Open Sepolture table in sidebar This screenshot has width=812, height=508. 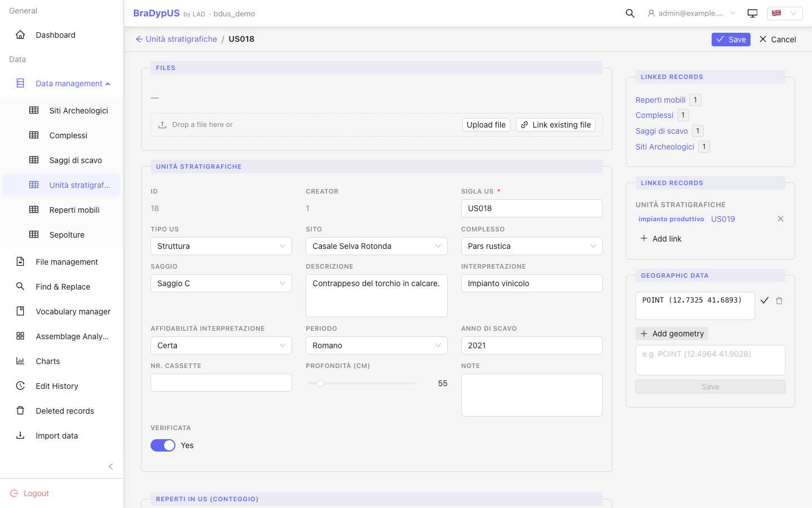[x=62, y=235]
